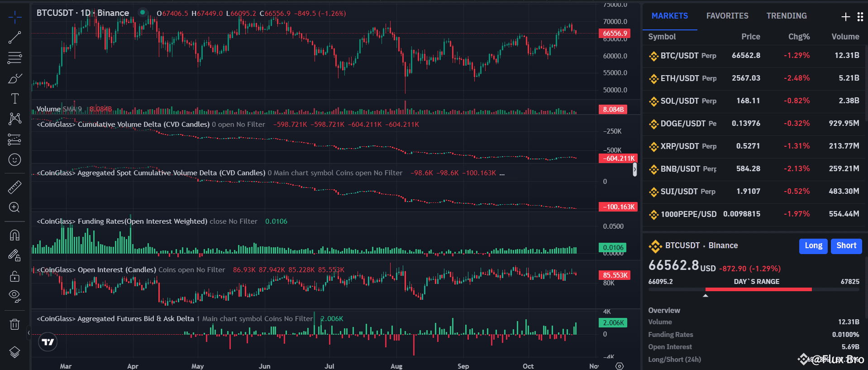The width and height of the screenshot is (868, 370).
Task: Click the Short button
Action: pos(846,246)
